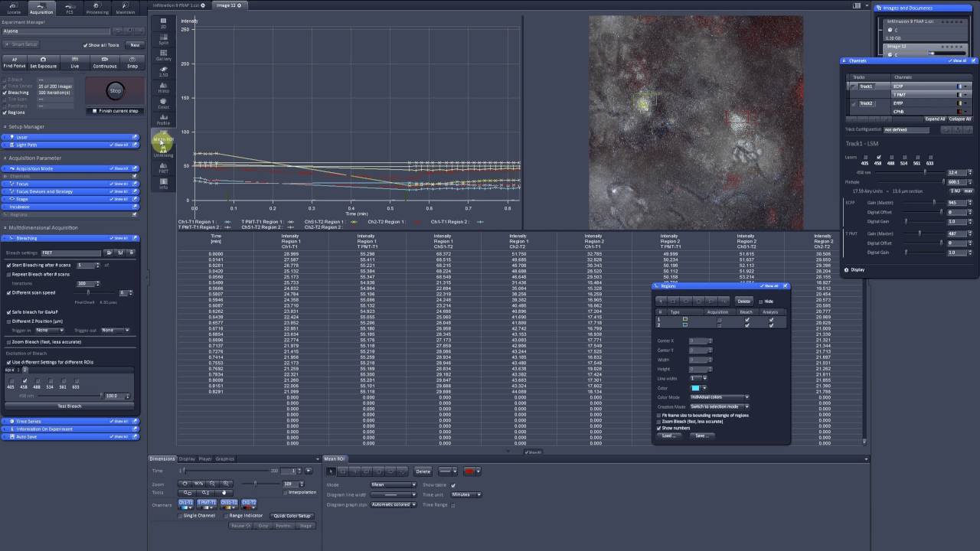Enable Different Z Position checkbox

(8, 321)
